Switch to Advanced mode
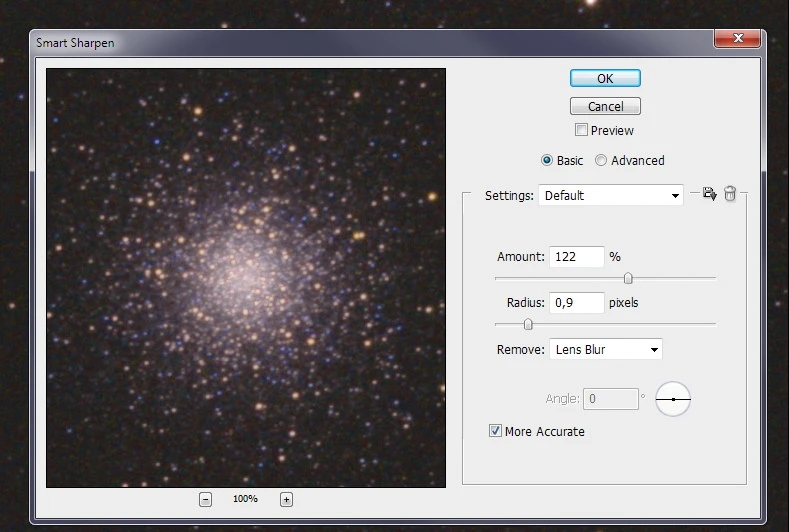789x532 pixels. tap(601, 160)
